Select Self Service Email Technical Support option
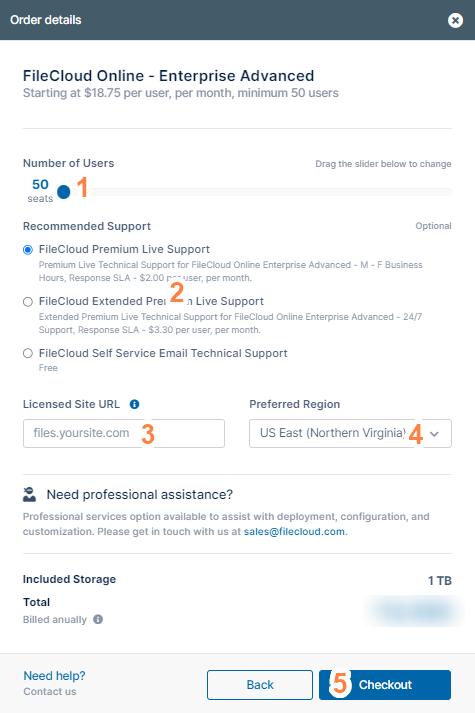This screenshot has width=475, height=713. click(x=28, y=353)
